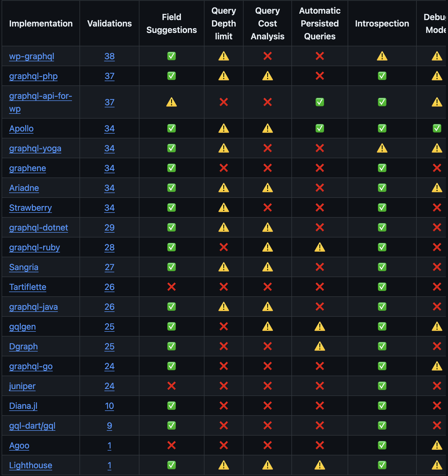This screenshot has height=476, width=448.
Task: Click wp-graphql's 38 validations count
Action: [x=109, y=56]
